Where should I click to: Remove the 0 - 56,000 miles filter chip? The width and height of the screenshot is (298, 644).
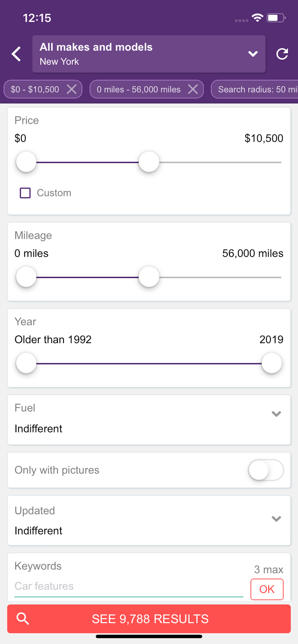[193, 89]
